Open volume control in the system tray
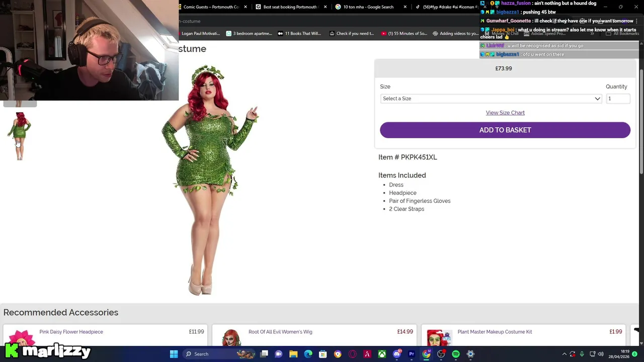 601,354
